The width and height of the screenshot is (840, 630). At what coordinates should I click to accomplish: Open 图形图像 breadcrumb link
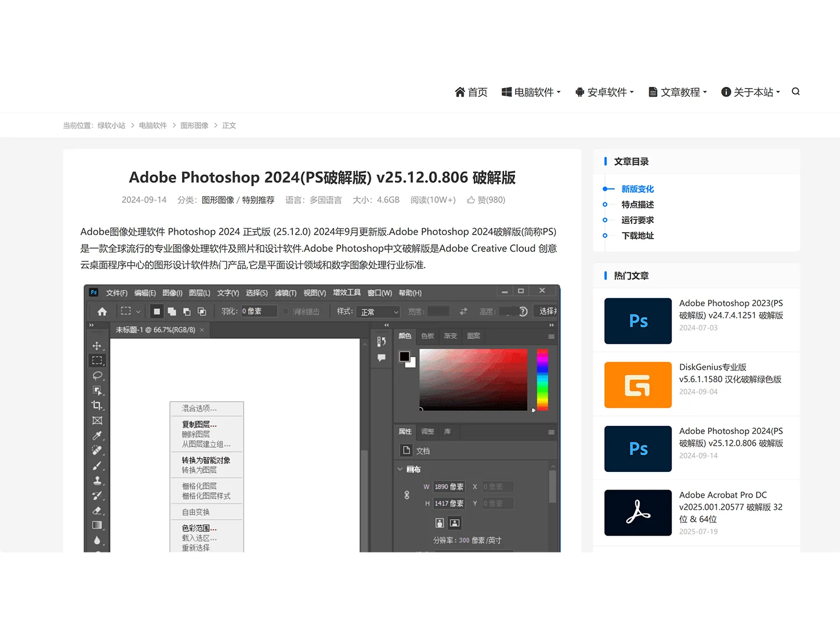click(x=194, y=125)
